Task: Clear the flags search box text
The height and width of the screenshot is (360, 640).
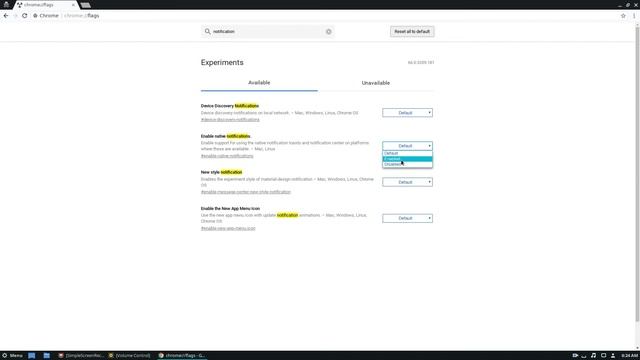Action: pos(329,31)
